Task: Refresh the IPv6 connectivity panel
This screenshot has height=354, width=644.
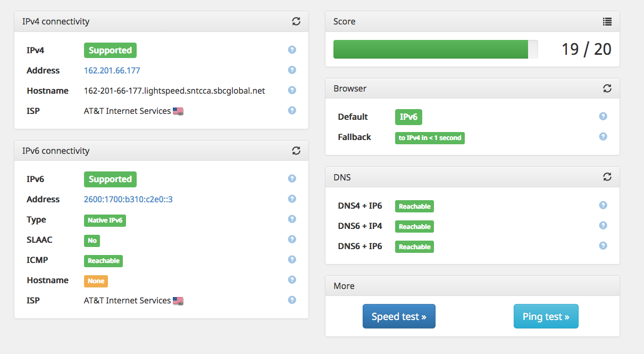Action: 296,151
